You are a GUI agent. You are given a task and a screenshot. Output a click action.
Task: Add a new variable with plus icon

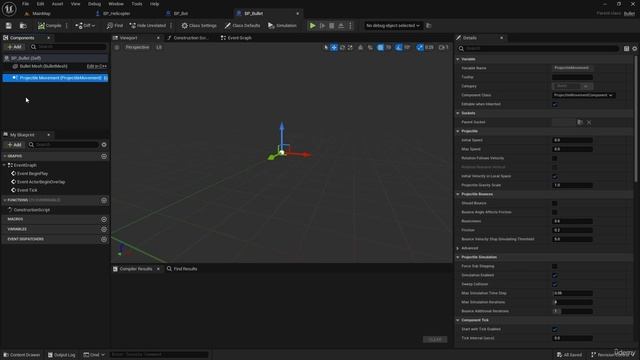(x=104, y=229)
